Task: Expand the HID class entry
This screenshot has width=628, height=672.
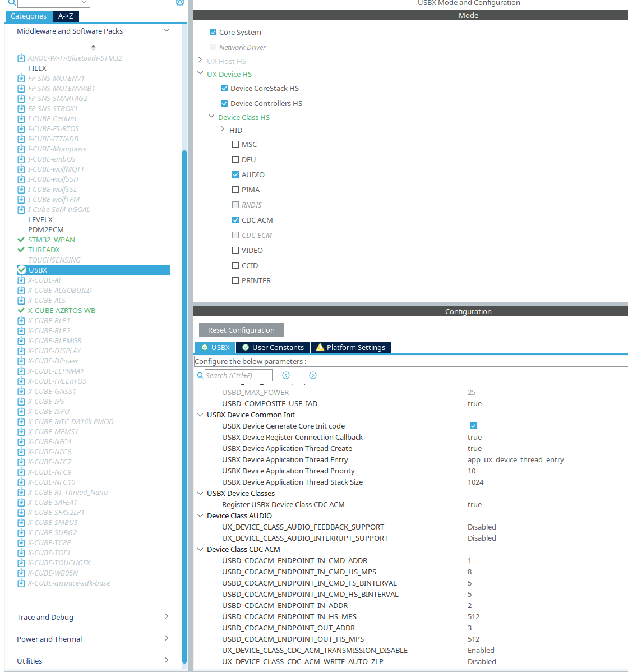Action: [223, 130]
